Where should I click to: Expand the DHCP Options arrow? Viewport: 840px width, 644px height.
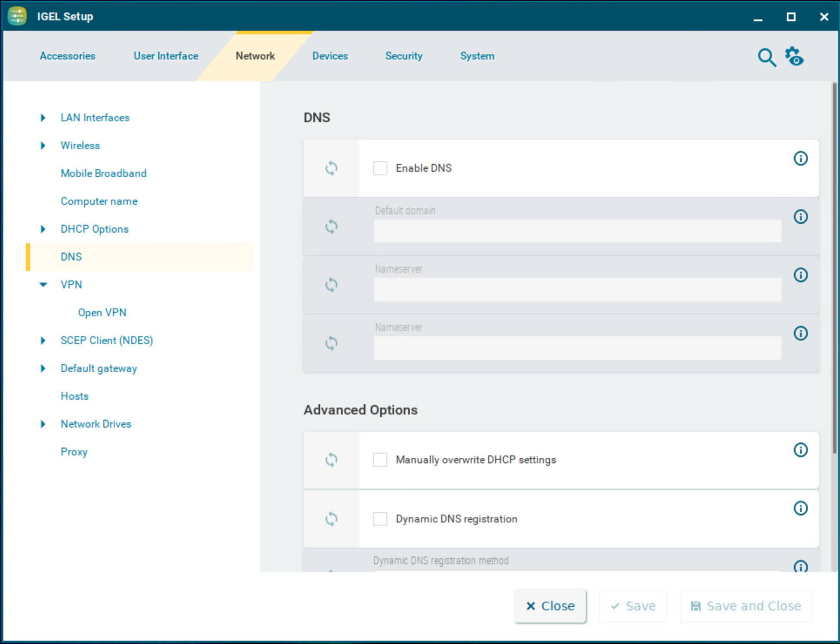43,229
